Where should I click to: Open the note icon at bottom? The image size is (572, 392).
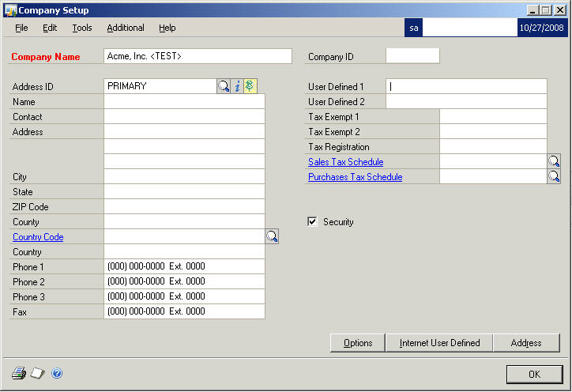[x=38, y=373]
